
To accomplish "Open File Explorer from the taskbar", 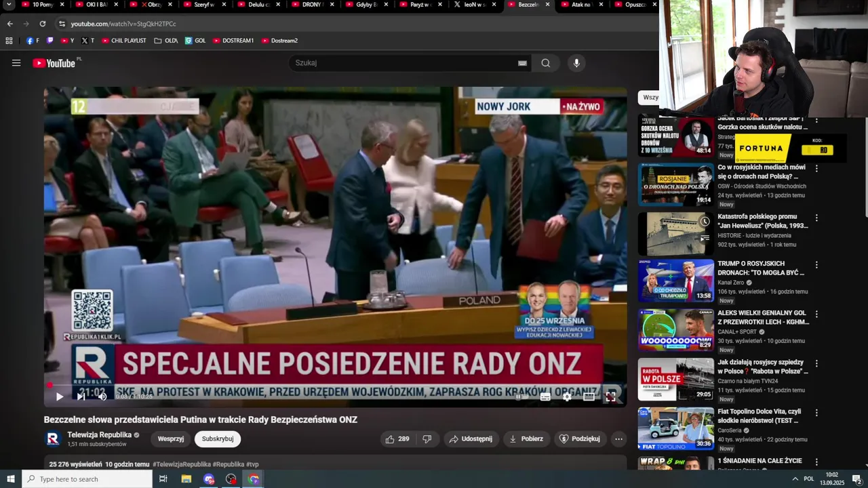I will [x=186, y=479].
